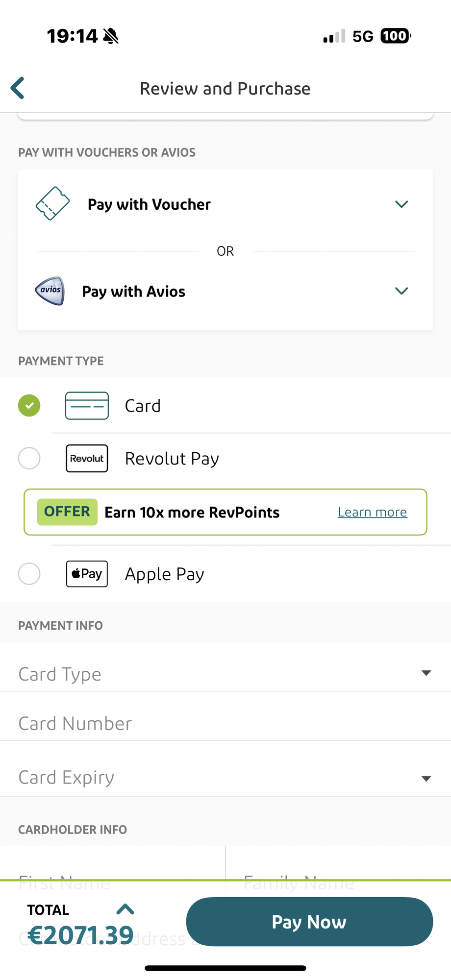Tap the silent mode bell icon

click(x=111, y=36)
